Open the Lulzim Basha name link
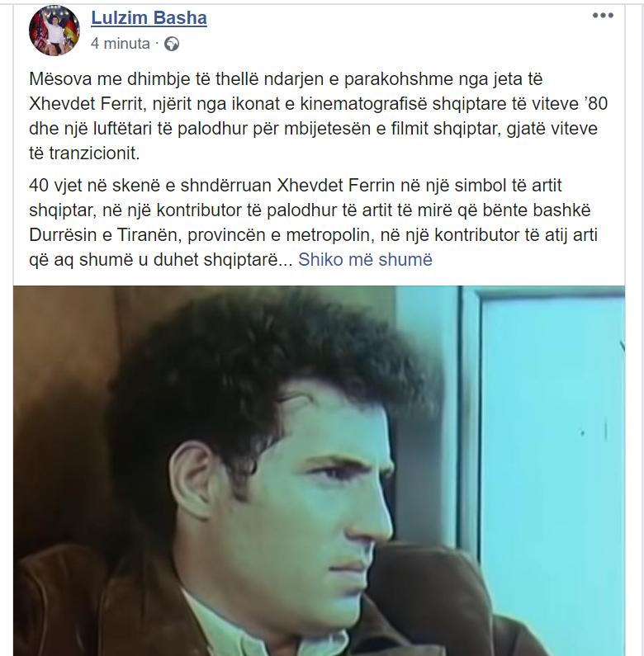Screen dimensions: 644x656 [x=149, y=18]
